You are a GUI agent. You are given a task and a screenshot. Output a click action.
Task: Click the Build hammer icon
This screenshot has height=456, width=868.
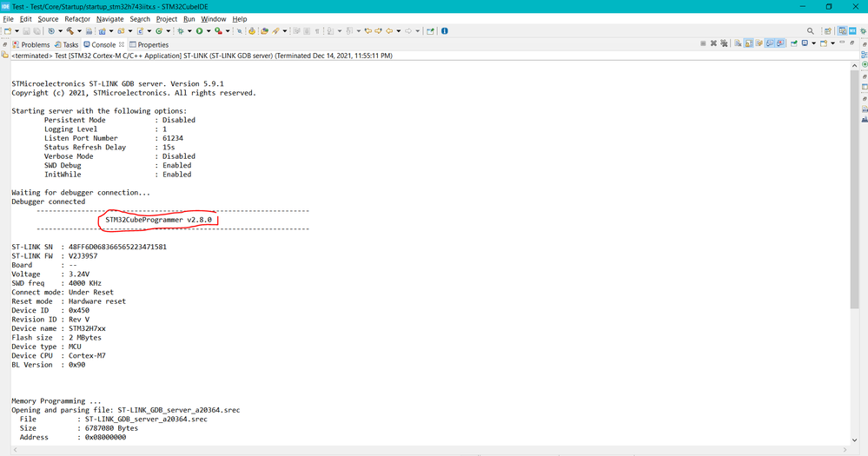[x=70, y=31]
